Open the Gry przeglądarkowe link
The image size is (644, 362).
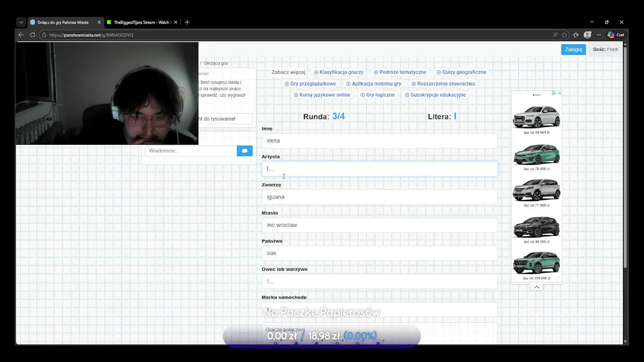(x=310, y=83)
